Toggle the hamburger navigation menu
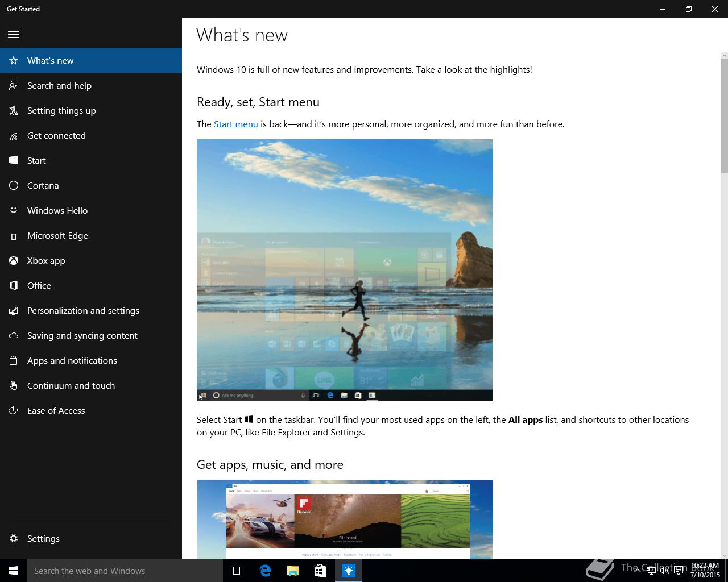Screen dimensions: 728x582 click(x=14, y=34)
